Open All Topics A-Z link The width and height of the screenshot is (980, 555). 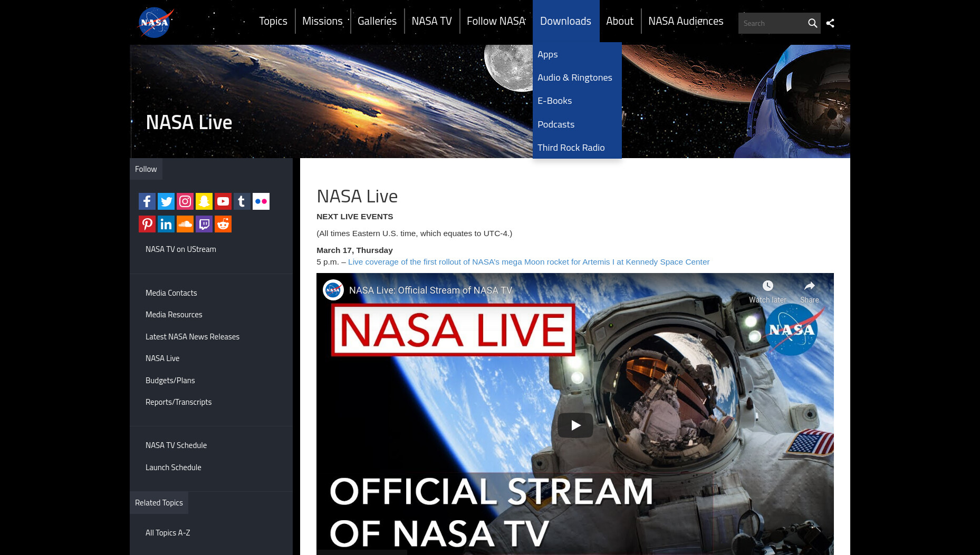pyautogui.click(x=168, y=533)
